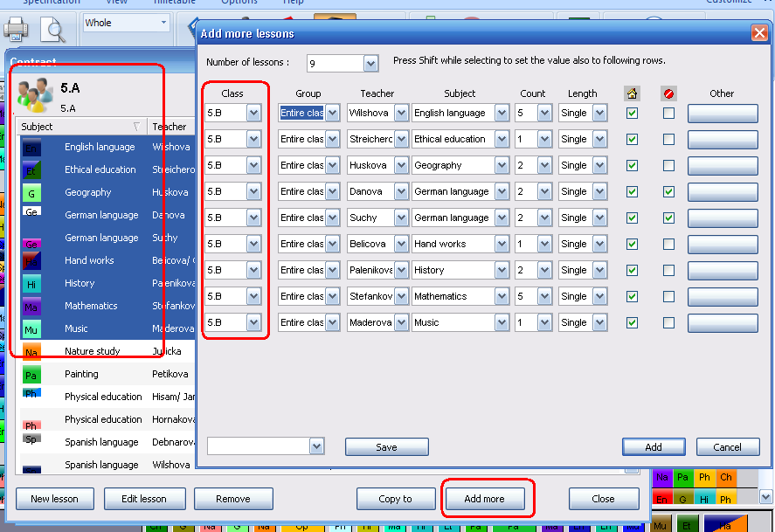Select the orange Nature study subject icon
This screenshot has height=532, width=775.
(31, 351)
